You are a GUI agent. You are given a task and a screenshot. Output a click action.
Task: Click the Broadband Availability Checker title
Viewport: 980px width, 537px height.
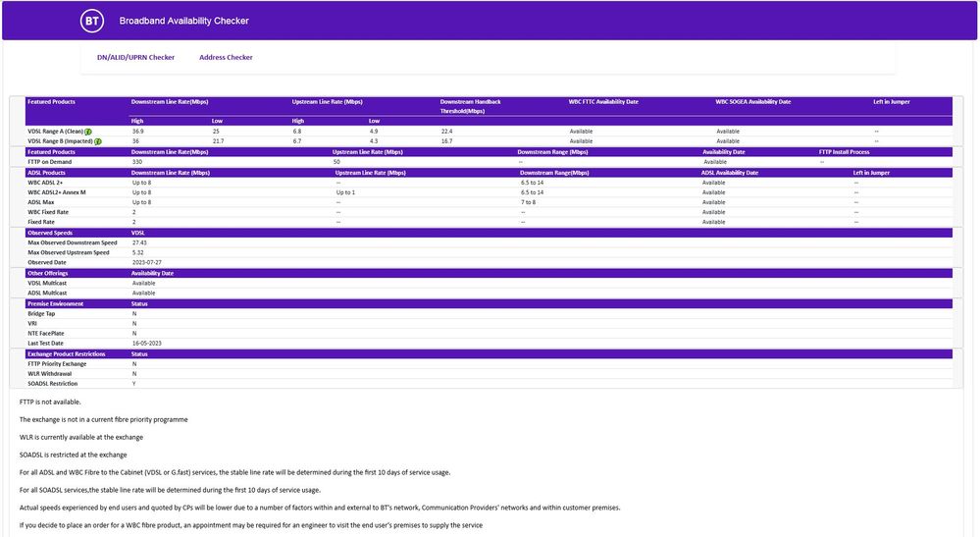pyautogui.click(x=183, y=21)
